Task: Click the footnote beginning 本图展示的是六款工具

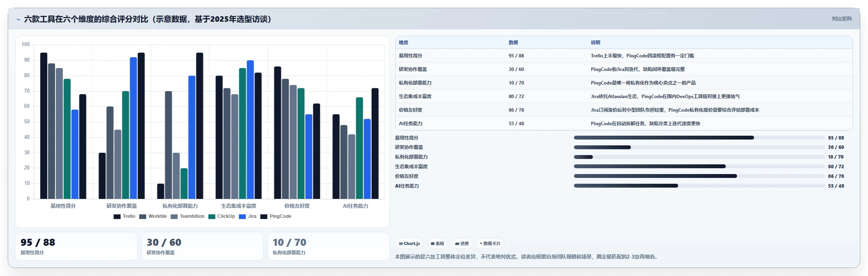Action: 527,257
